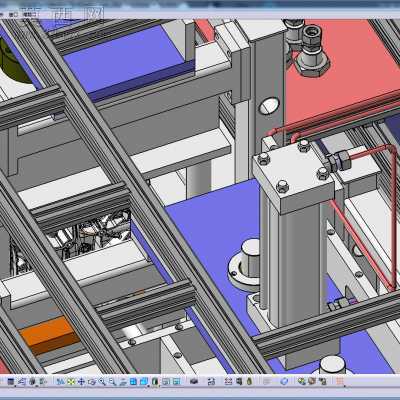
Task: Open the flyout arrow under the green shading icon
Action: click(159, 386)
